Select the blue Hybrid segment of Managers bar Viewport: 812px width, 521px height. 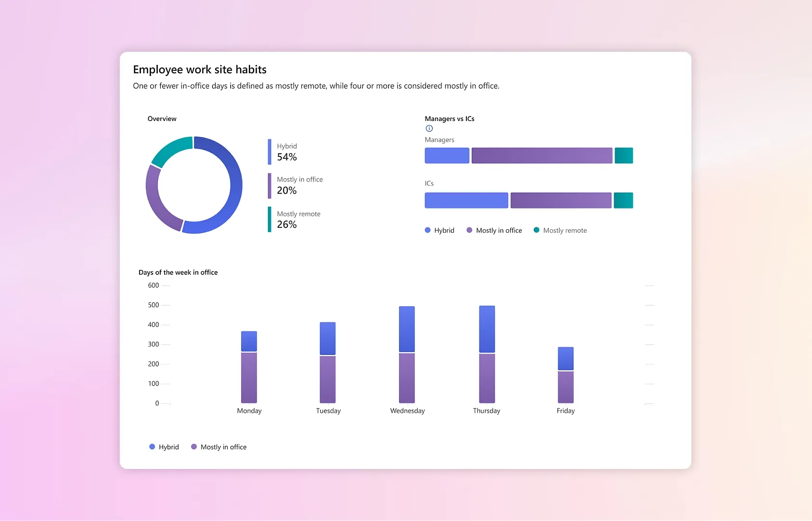(447, 156)
